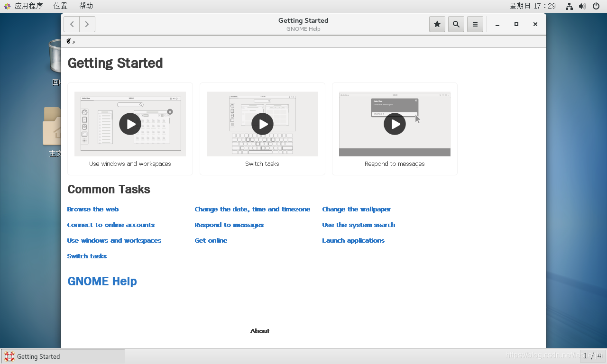
Task: Open Change the wallpaper link
Action: [x=357, y=209]
